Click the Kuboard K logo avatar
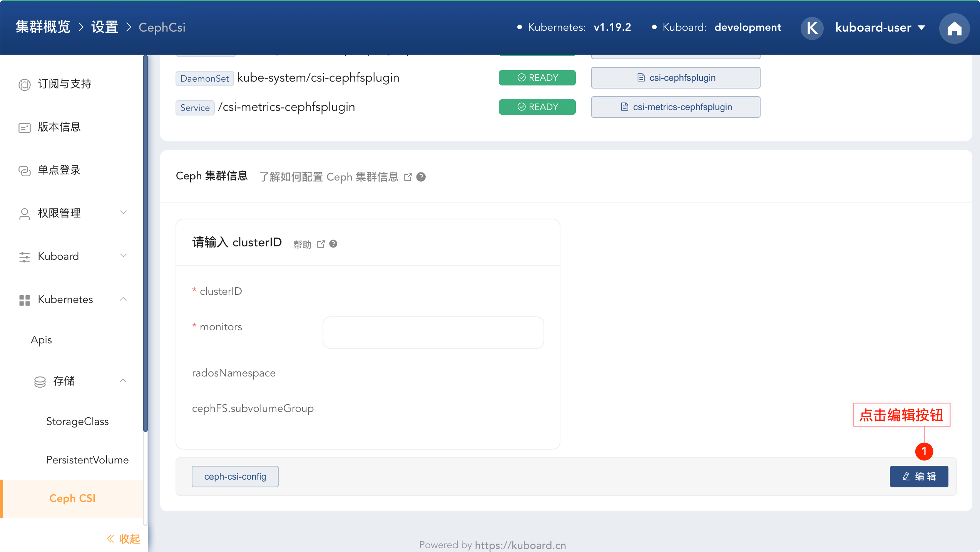The image size is (980, 552). coord(812,28)
